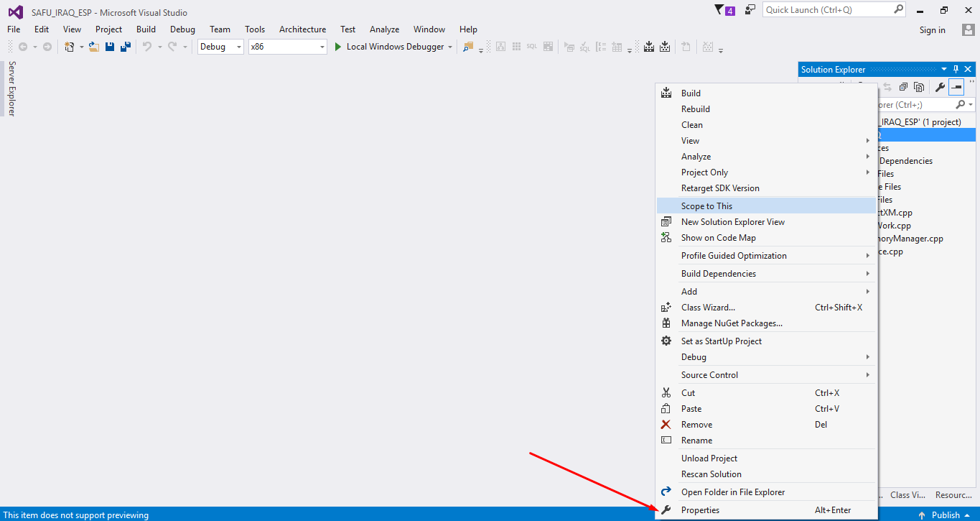The height and width of the screenshot is (521, 980).
Task: Click Solution Explorer Collapse All icon
Action: [x=903, y=87]
